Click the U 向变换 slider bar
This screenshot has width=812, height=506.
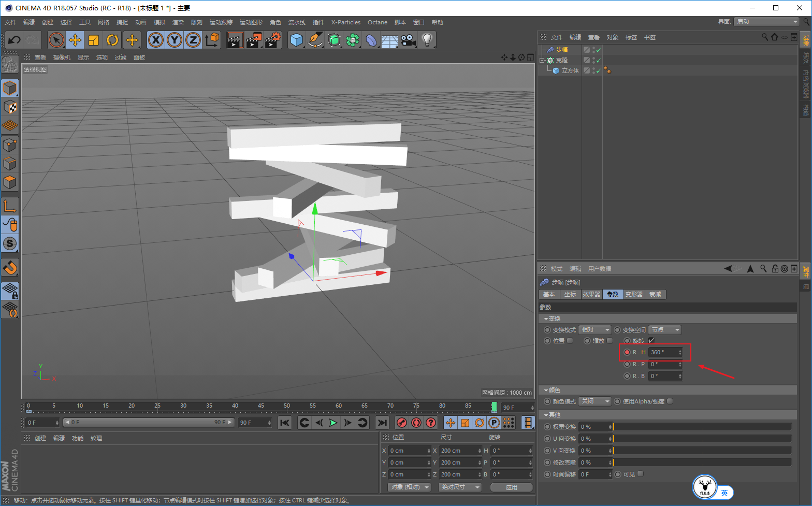[x=702, y=439]
